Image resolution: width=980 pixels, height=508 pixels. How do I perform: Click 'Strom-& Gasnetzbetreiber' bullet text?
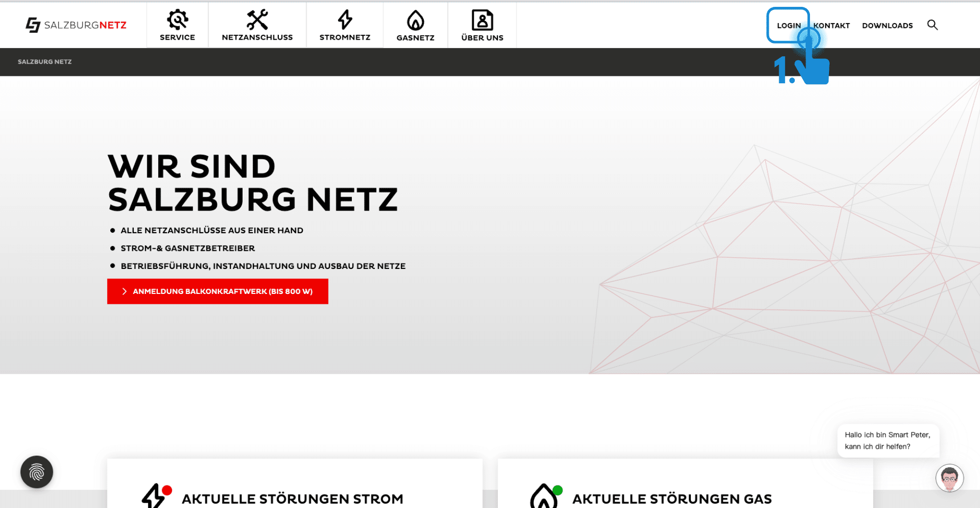tap(188, 248)
